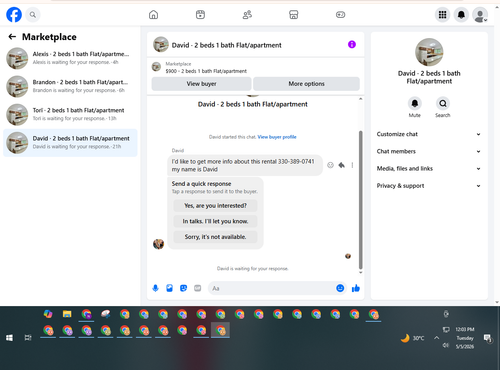Open the Windows Start button
This screenshot has width=500, height=370.
9,338
